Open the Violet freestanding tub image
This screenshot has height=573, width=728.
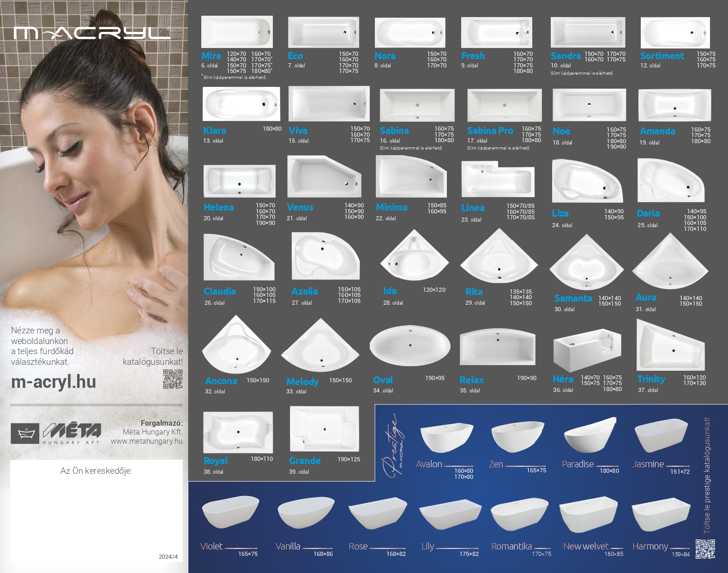230,513
